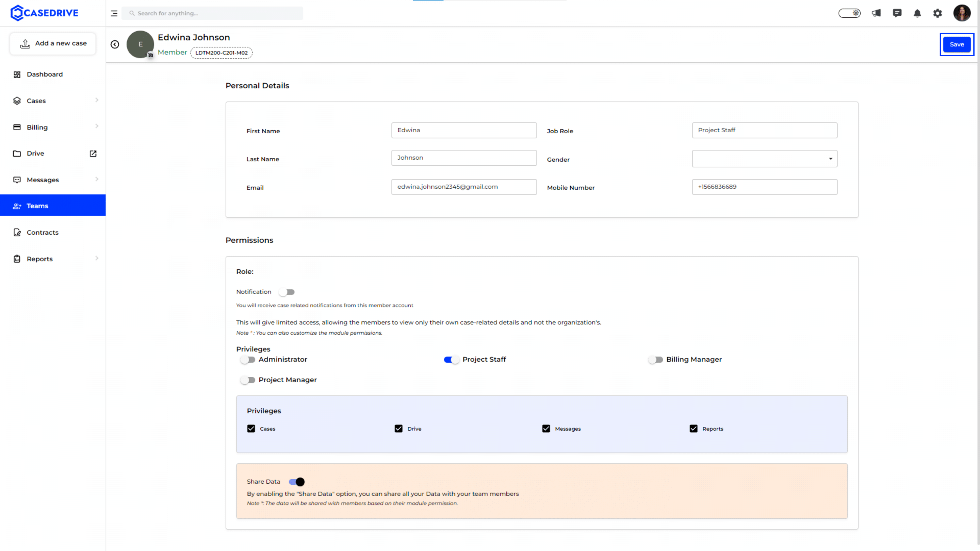Click the First Name field

click(464, 130)
